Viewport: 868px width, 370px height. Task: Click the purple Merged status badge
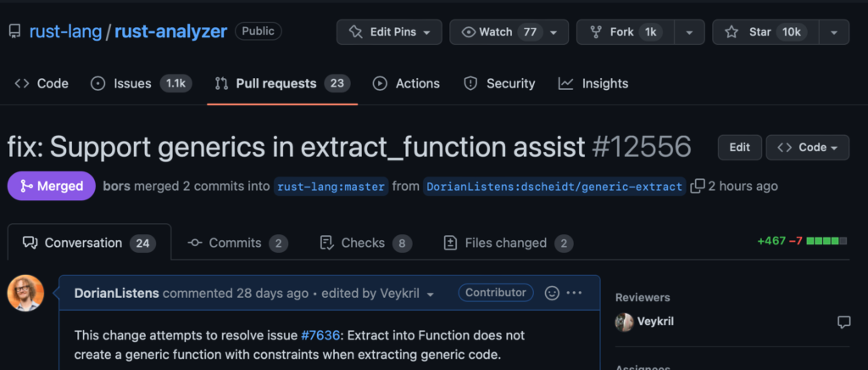[52, 186]
